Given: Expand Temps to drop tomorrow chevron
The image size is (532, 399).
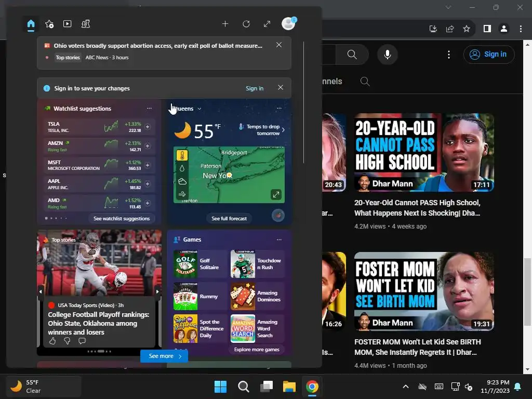Looking at the screenshot, I should point(283,129).
